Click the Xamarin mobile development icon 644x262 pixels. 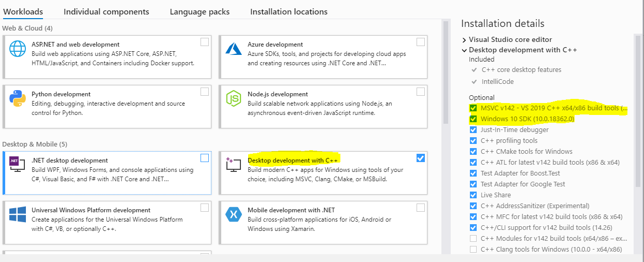pyautogui.click(x=234, y=214)
